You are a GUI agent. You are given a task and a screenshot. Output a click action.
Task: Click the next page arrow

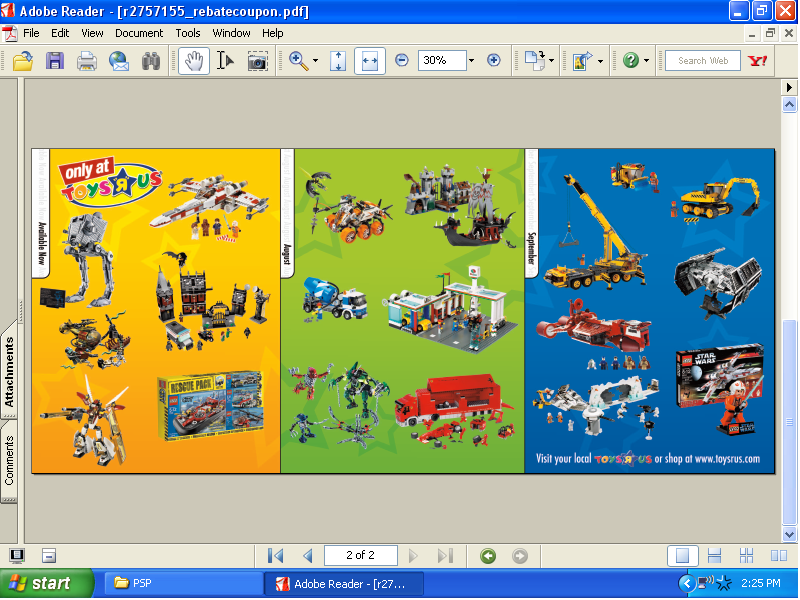(413, 556)
